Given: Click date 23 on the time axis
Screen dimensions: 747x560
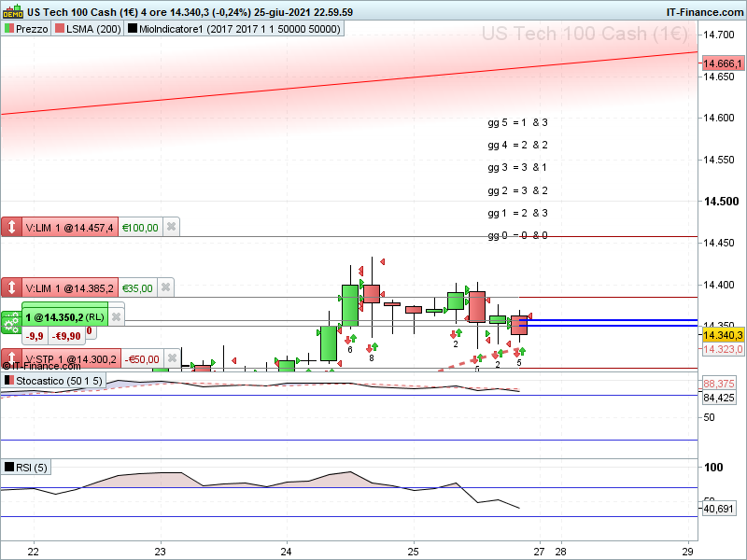Looking at the screenshot, I should click(x=160, y=552).
